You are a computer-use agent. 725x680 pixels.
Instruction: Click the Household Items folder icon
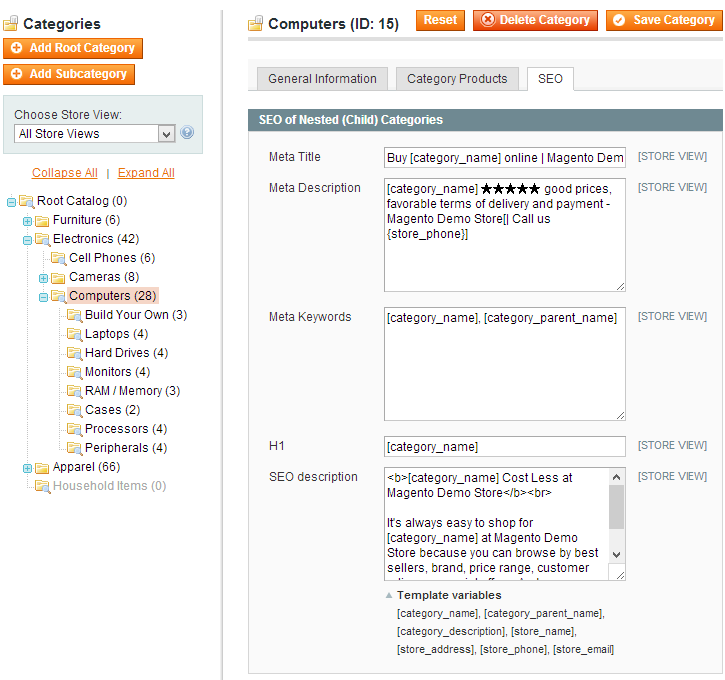(43, 486)
